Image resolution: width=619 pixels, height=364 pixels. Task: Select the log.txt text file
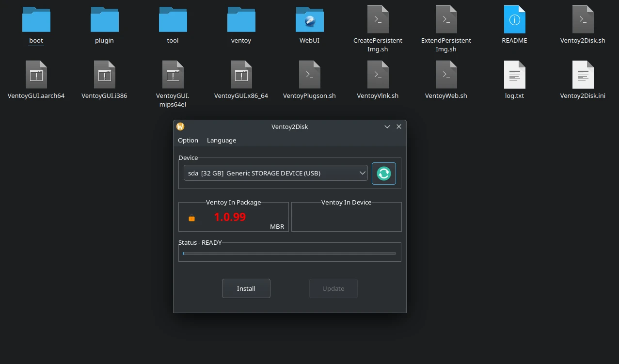pos(515,75)
